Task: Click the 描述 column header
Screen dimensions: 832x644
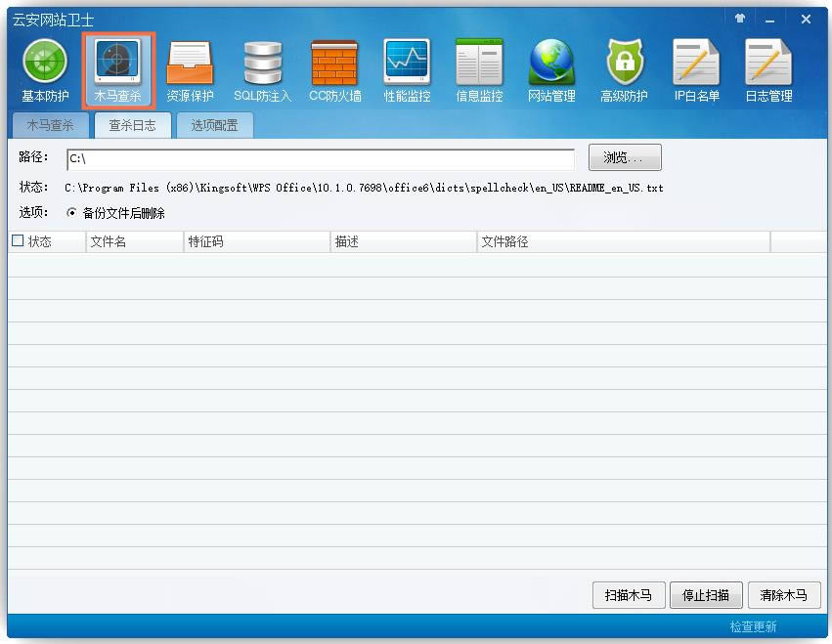Action: pos(404,242)
